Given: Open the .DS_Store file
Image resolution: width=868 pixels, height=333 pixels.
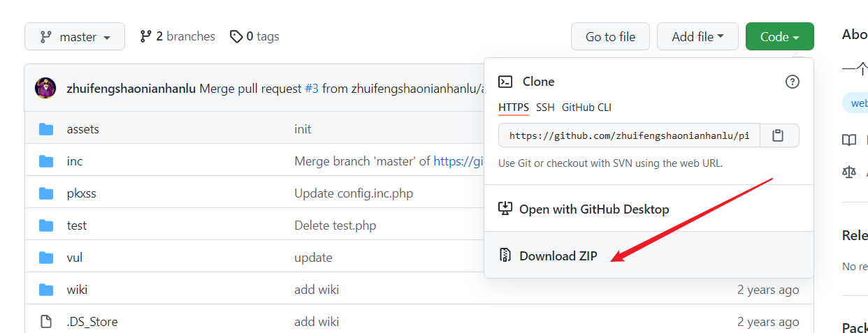Looking at the screenshot, I should pos(92,322).
